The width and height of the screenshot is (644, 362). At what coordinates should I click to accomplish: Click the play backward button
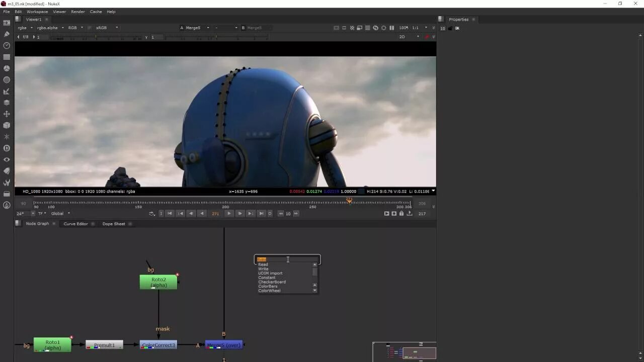[202, 214]
